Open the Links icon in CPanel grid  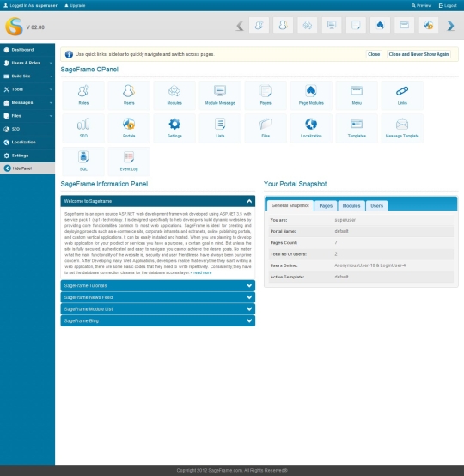tap(402, 95)
